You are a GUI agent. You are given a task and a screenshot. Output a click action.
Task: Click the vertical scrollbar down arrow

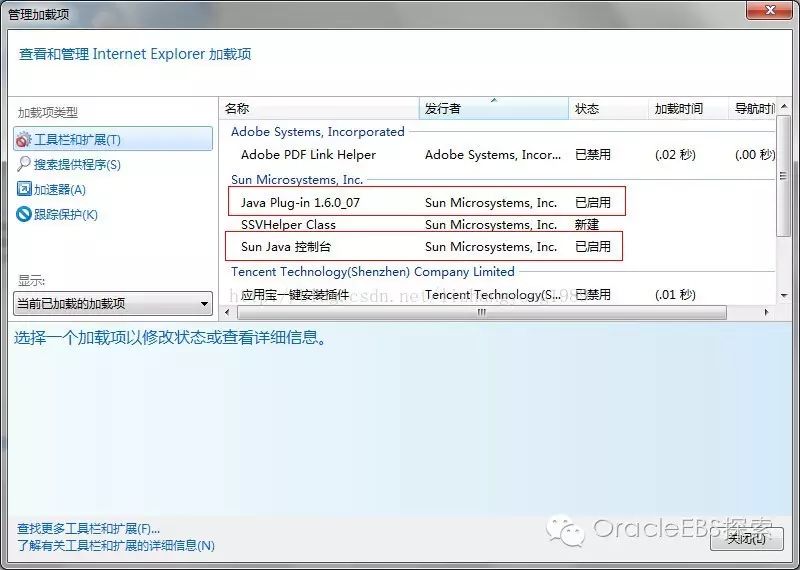click(x=784, y=295)
